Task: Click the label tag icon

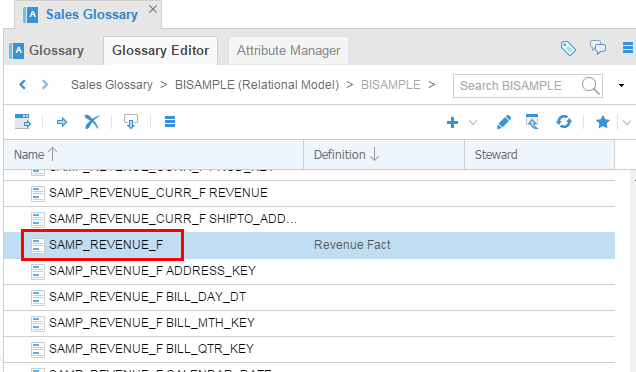Action: [568, 48]
